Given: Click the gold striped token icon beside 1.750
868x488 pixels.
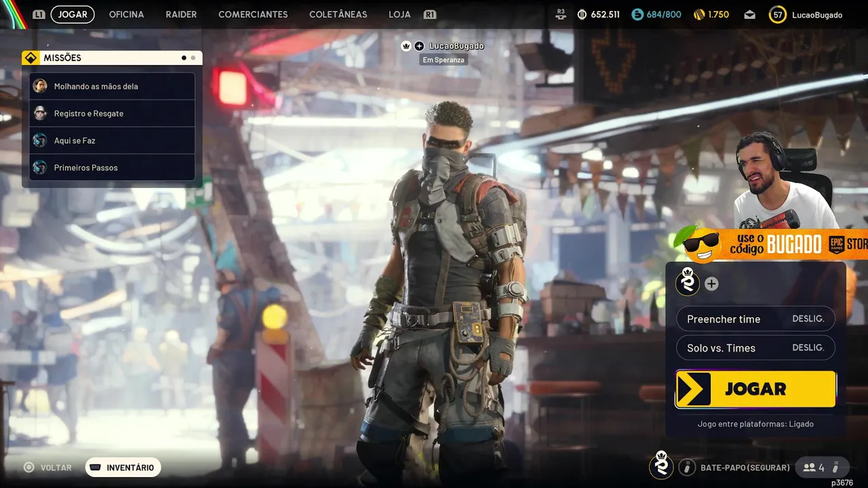Looking at the screenshot, I should point(698,14).
